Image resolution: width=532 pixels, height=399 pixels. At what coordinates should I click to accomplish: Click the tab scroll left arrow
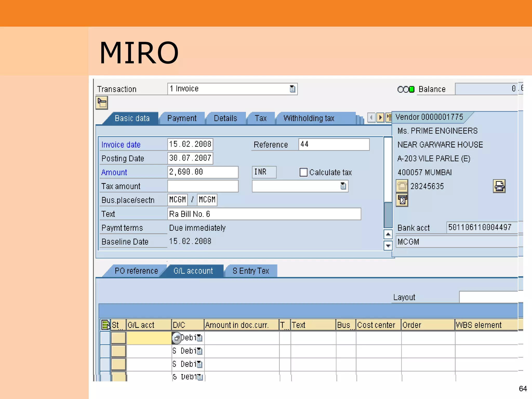coord(371,118)
